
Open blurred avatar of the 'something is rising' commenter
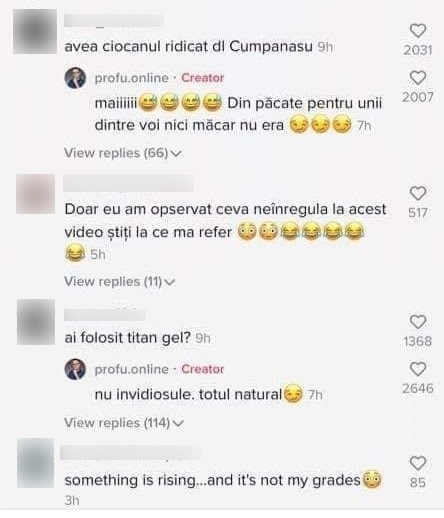click(36, 463)
